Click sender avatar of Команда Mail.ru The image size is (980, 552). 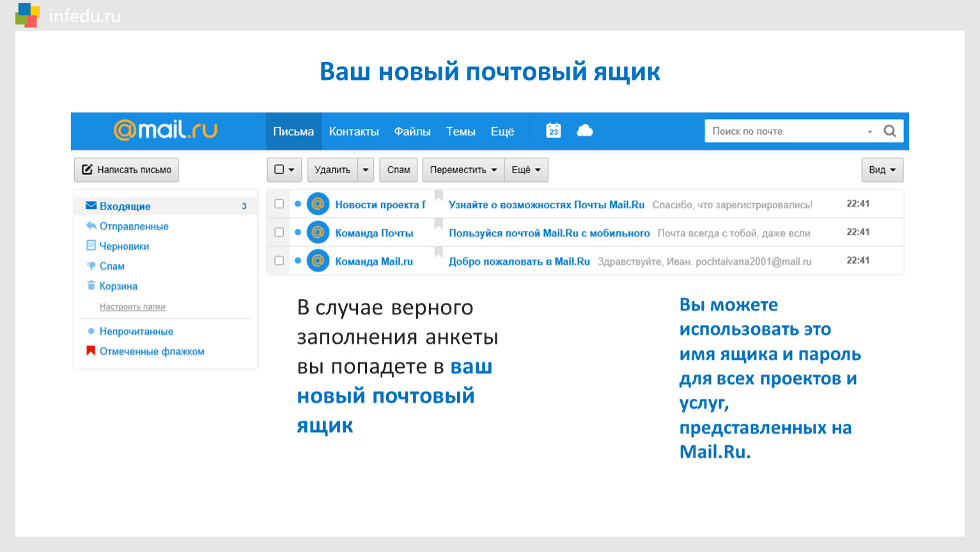(318, 261)
